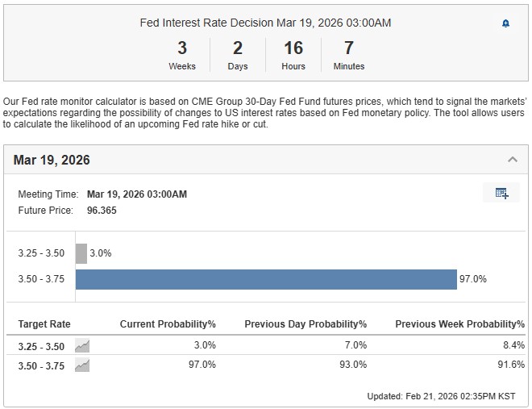This screenshot has width=532, height=409.
Task: Click the add-to-calendar icon
Action: pos(501,193)
